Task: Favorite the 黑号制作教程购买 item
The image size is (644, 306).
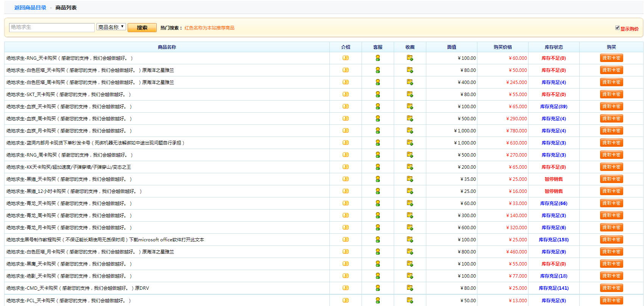Action: click(410, 239)
